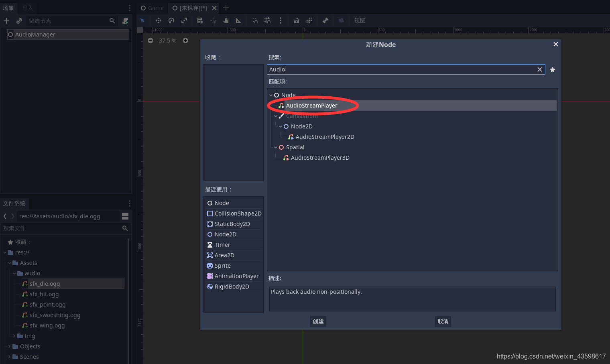
Task: Instance a child scene with the link icon
Action: [x=19, y=21]
